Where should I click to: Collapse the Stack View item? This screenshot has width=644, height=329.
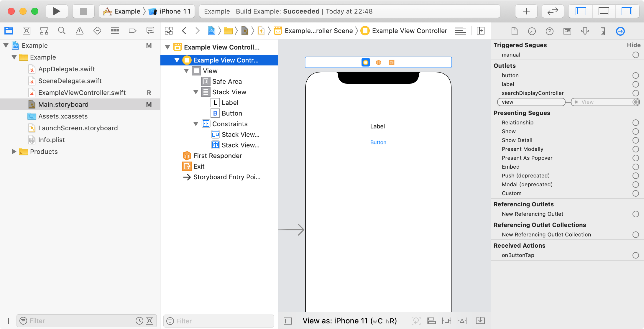pos(196,92)
